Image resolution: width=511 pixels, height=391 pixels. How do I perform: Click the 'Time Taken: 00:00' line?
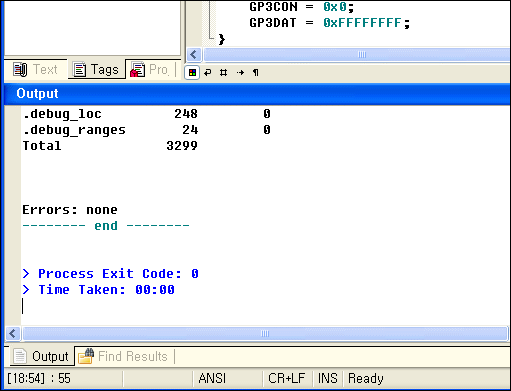coord(99,290)
